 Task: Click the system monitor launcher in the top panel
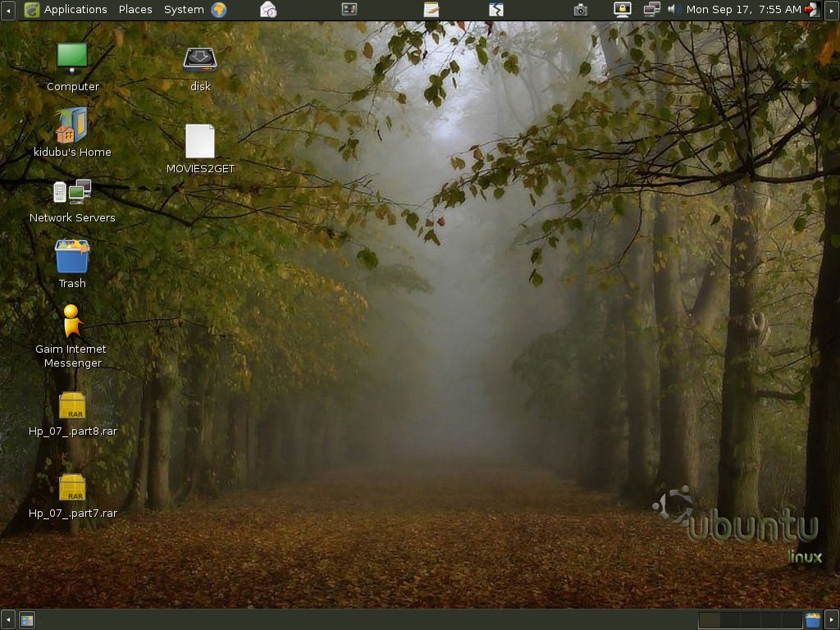349,9
